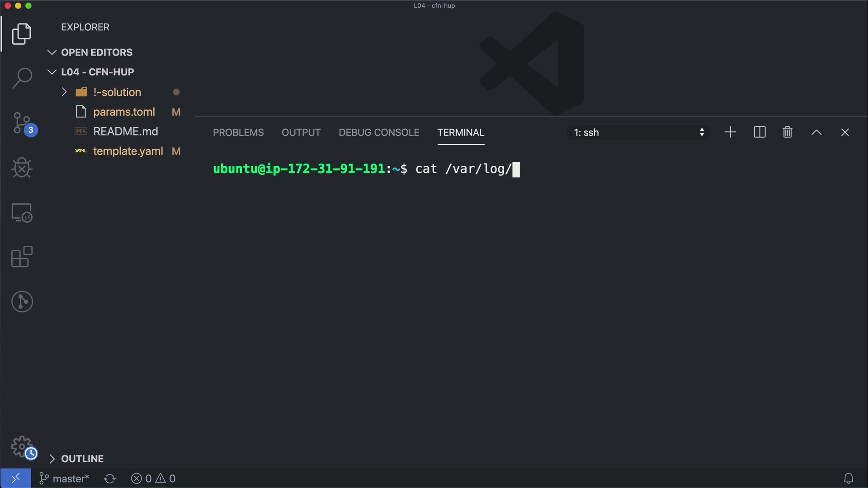Open the Run and Debug view
Viewport: 868px width, 488px height.
[22, 168]
